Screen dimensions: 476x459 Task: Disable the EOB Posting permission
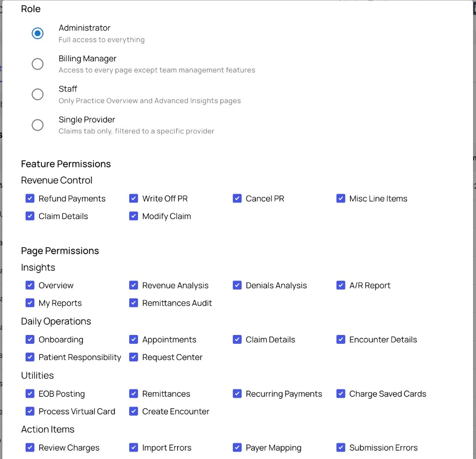[30, 393]
